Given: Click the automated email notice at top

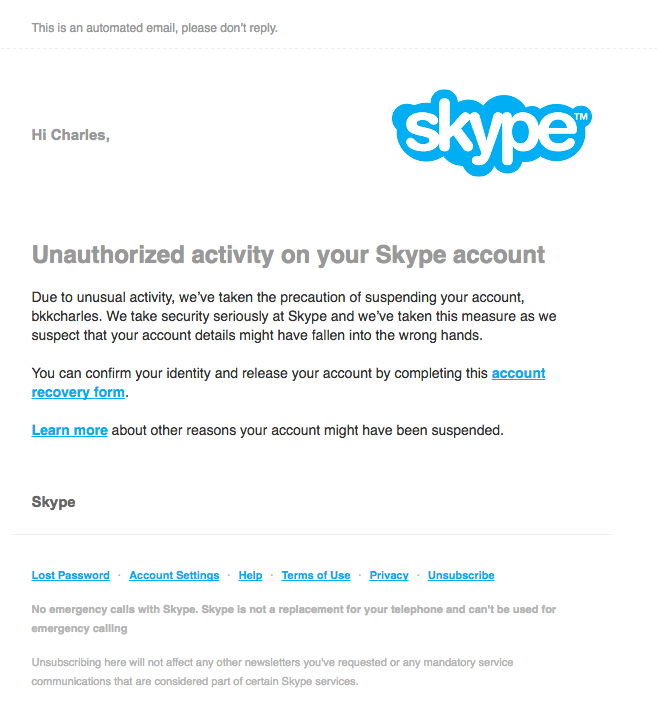Looking at the screenshot, I should pyautogui.click(x=154, y=28).
